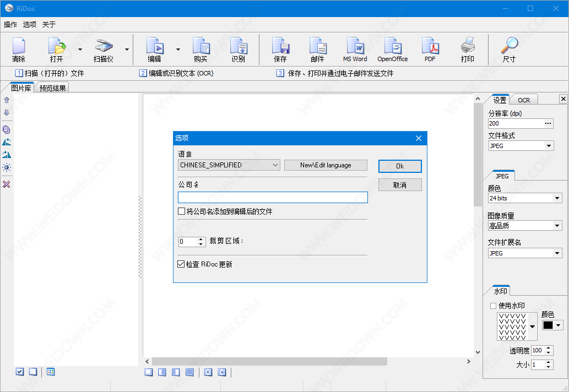
Task: Move image down with the down arrow icon
Action: point(7,112)
